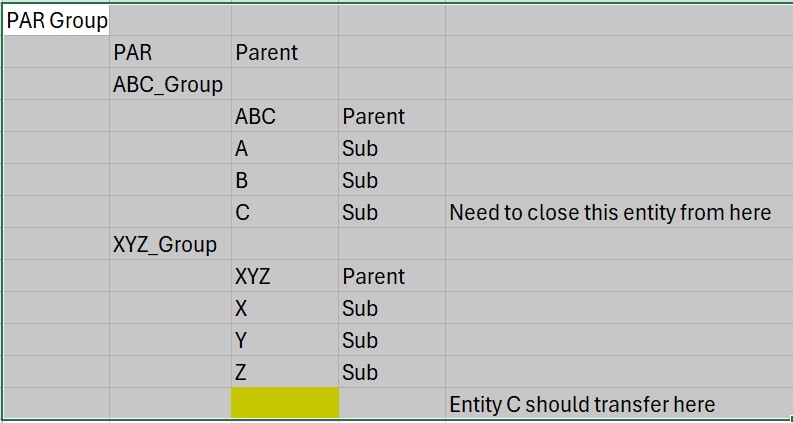Click the yellow highlighted empty cell
This screenshot has width=793, height=423.
point(285,403)
